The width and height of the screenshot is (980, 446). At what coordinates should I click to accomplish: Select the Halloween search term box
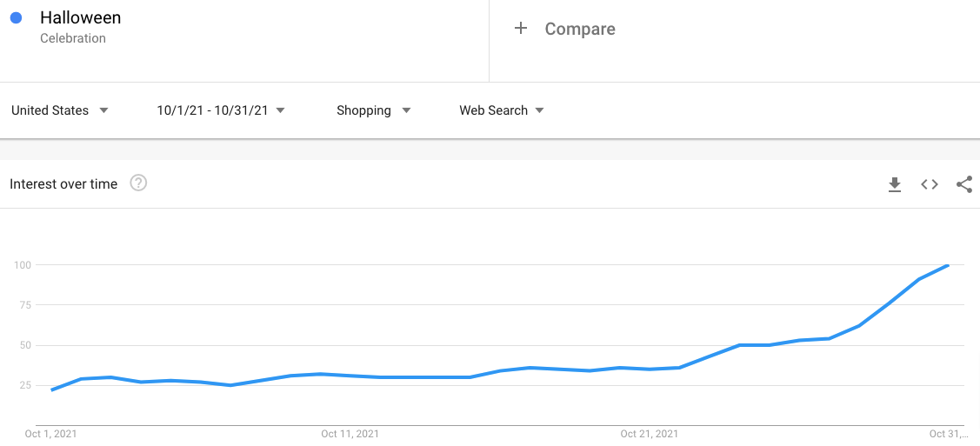tap(244, 41)
